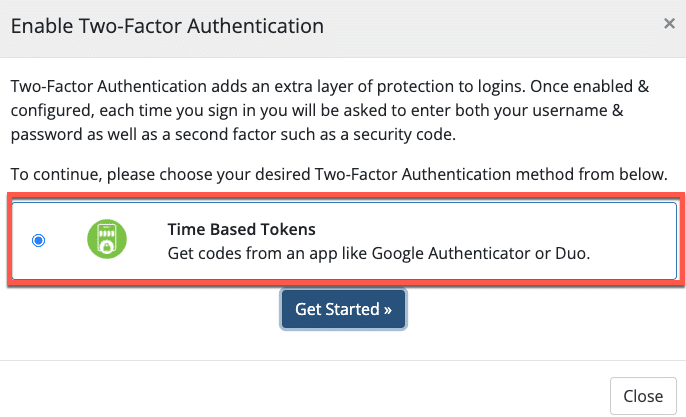Click the Close button in footer
The height and width of the screenshot is (417, 686).
(642, 396)
